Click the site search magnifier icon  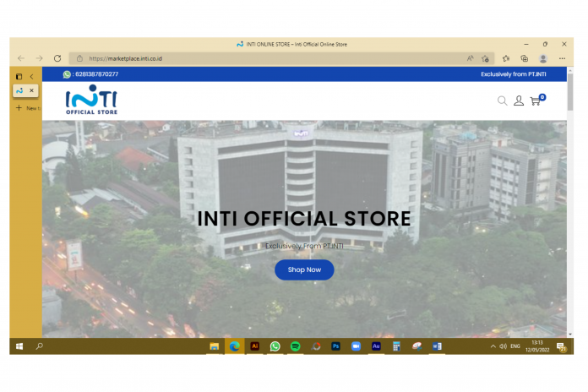coord(502,101)
